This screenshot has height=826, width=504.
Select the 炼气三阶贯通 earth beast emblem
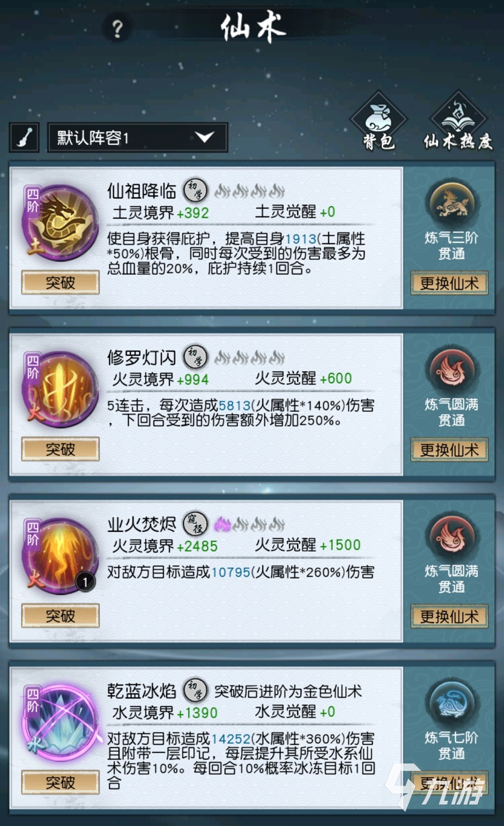tap(452, 203)
